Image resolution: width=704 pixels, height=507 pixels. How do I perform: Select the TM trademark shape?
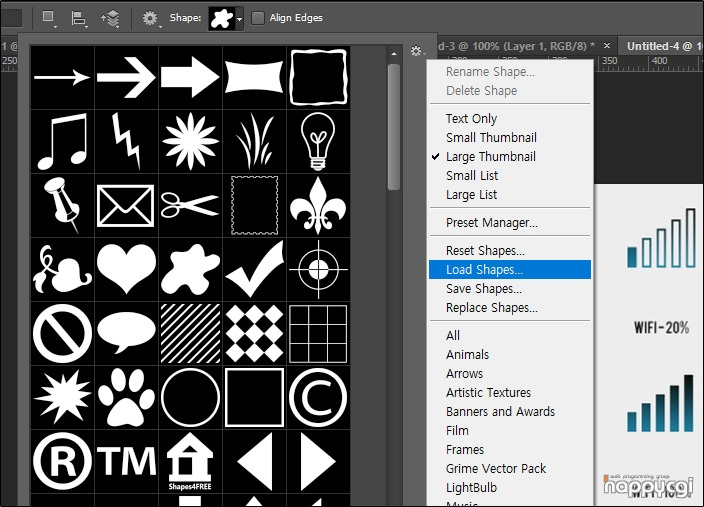tap(127, 461)
